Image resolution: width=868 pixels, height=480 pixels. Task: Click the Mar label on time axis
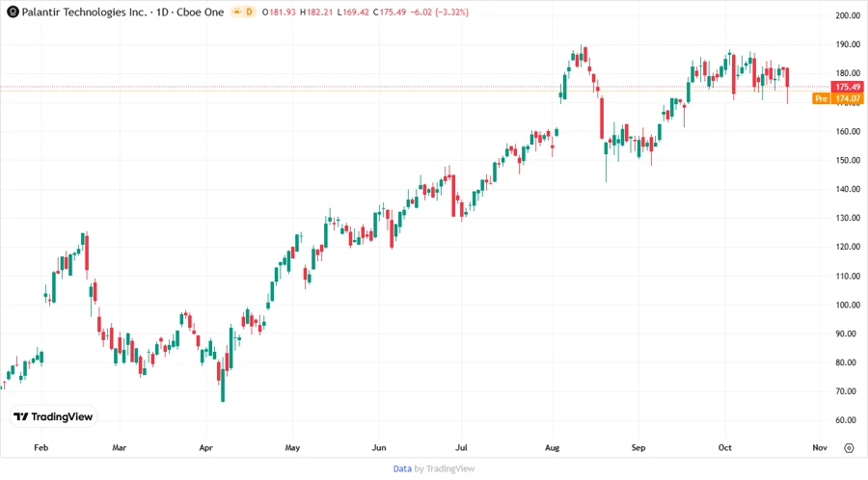[119, 447]
